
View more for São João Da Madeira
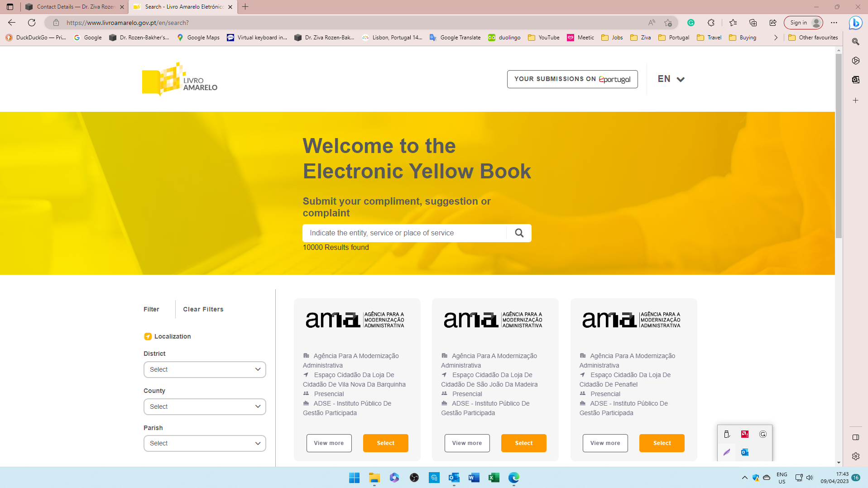[x=467, y=443]
